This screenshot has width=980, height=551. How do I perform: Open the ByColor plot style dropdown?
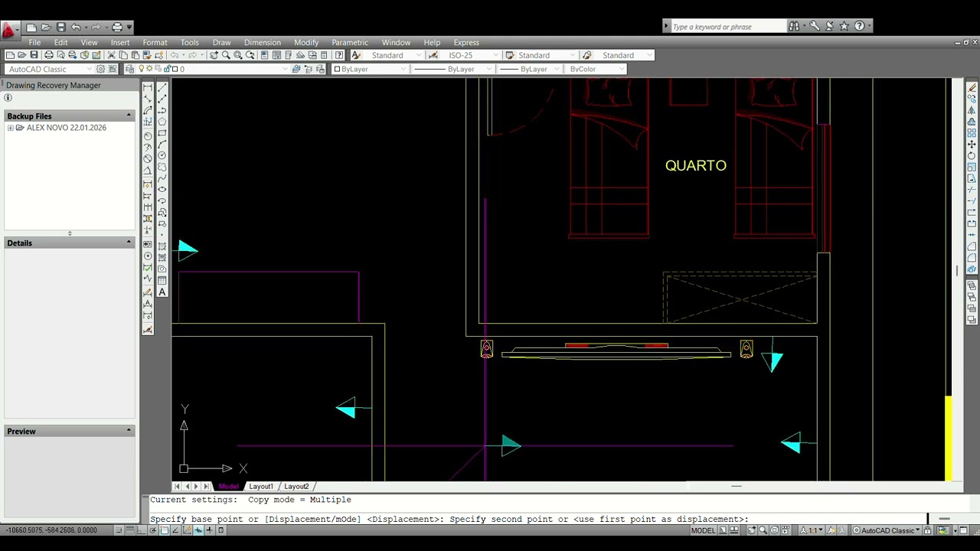click(621, 69)
